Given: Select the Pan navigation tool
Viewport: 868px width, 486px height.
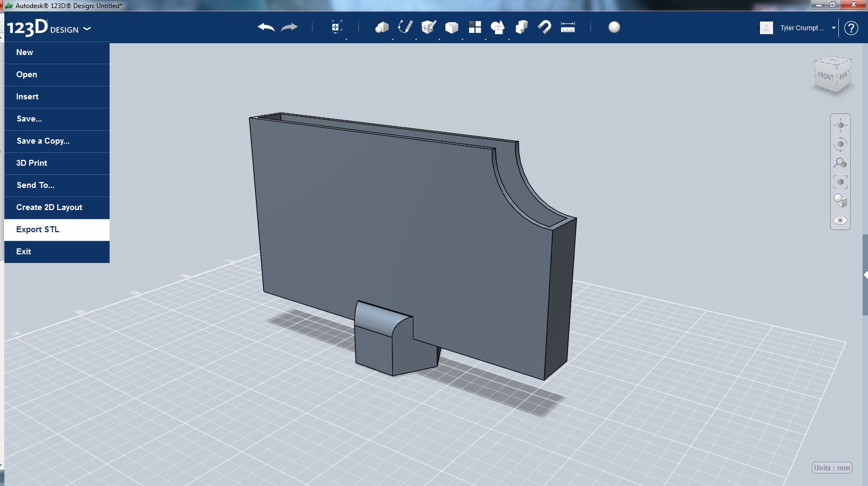Looking at the screenshot, I should click(840, 125).
